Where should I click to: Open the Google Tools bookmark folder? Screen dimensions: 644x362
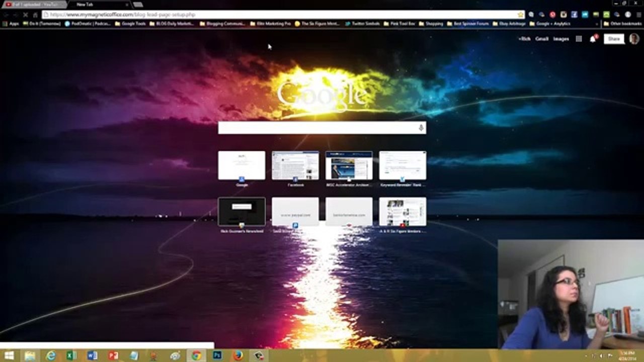(130, 24)
